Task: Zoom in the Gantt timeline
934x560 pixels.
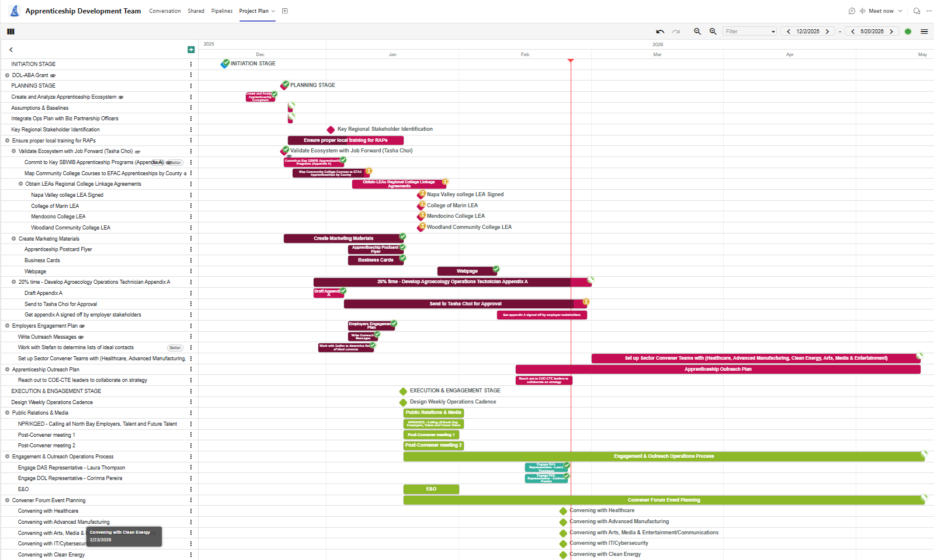Action: 713,32
